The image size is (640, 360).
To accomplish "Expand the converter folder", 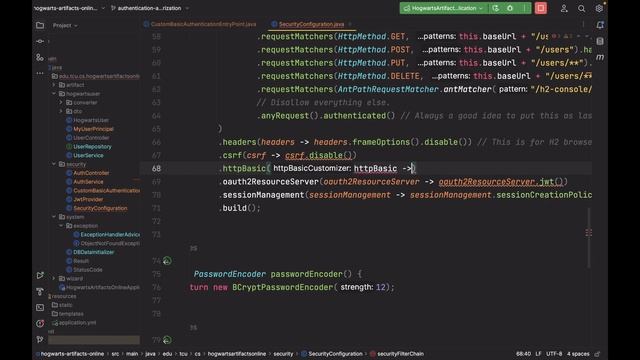I will [x=61, y=102].
